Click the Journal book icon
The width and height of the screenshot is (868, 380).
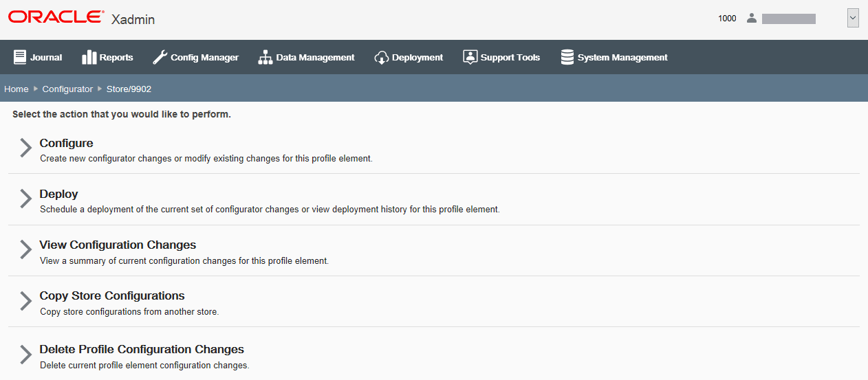pyautogui.click(x=20, y=57)
